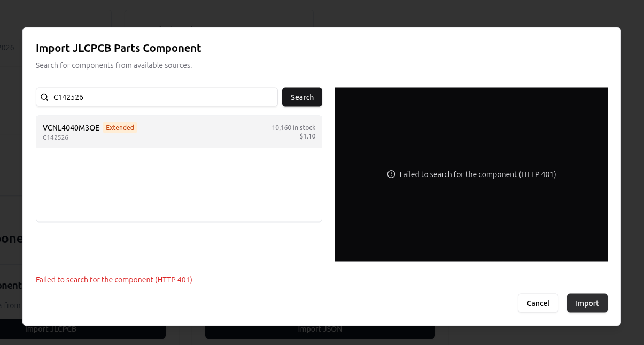Screen dimensions: 644x345
Task: Focus the search box containing C142526
Action: 157,97
